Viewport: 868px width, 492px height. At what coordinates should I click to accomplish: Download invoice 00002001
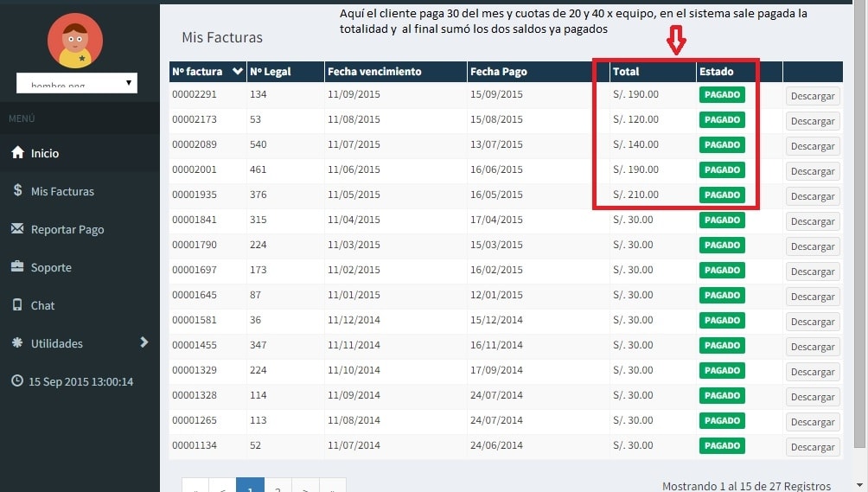[x=813, y=171]
